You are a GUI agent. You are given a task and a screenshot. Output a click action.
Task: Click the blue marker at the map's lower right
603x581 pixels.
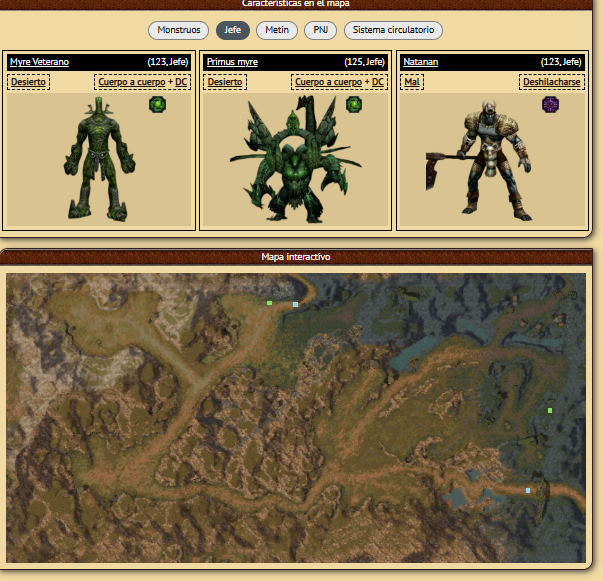(x=528, y=490)
